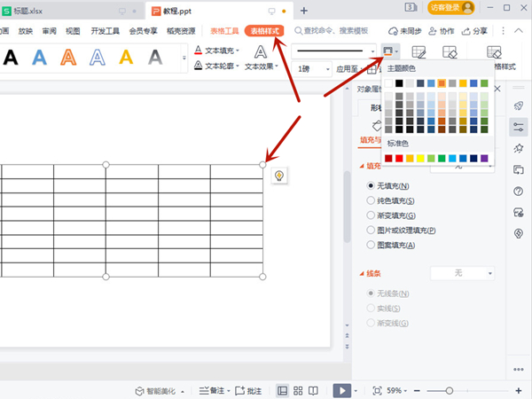The width and height of the screenshot is (532, 399).
Task: Open the 线条 preset dropdown
Action: 460,274
